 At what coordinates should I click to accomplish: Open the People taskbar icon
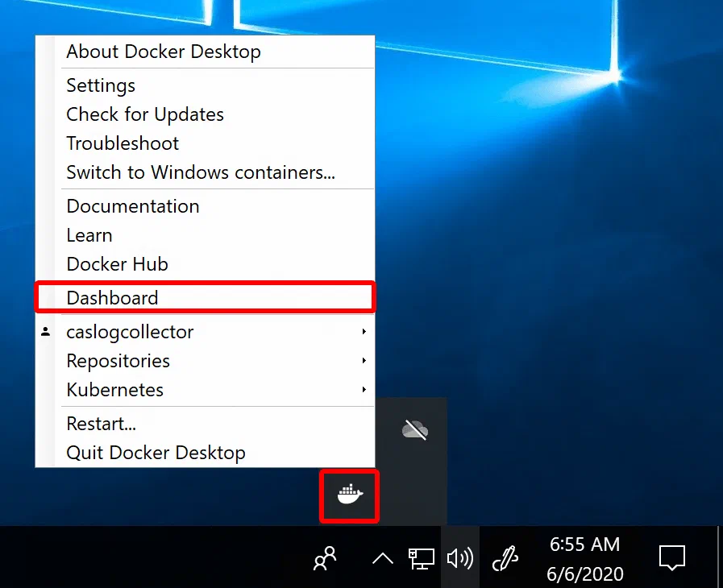point(325,558)
